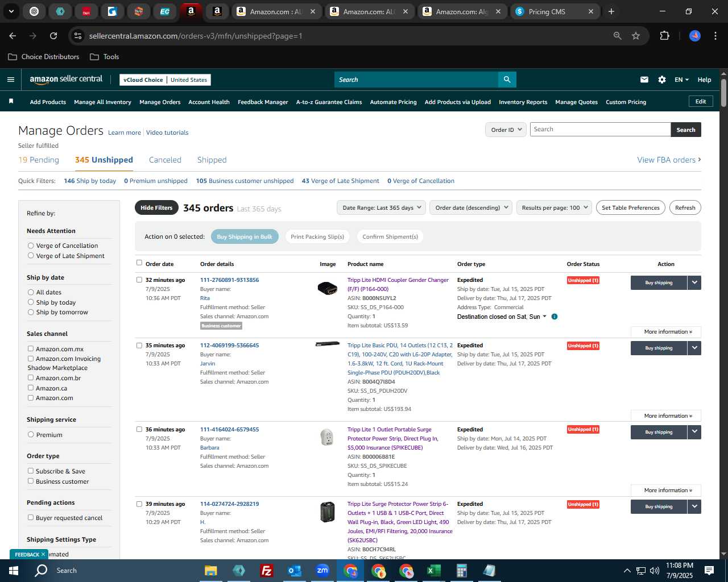Click the bookmark icon in favorites bar

click(x=11, y=102)
